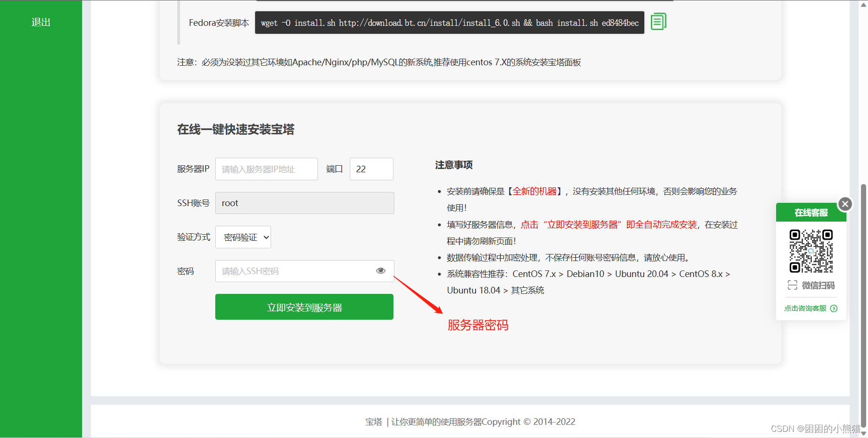Click the SSH账号 field showing root
Screen dimensions: 868x438
(x=305, y=203)
